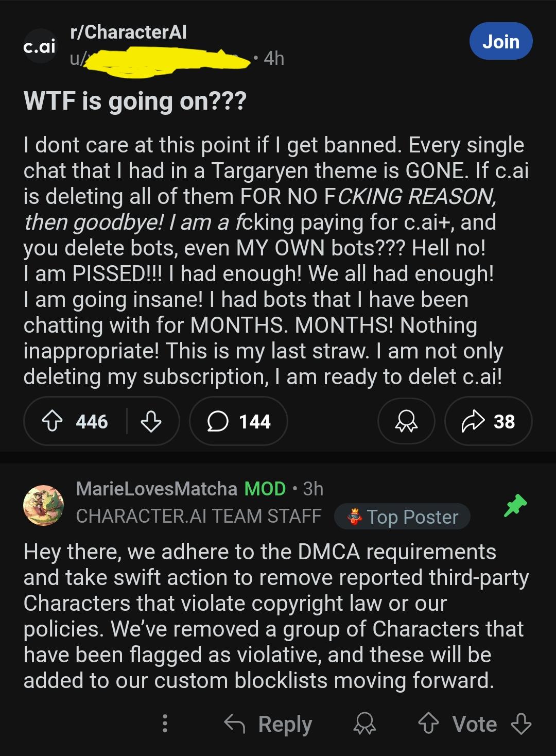Give an award to the post

click(406, 422)
